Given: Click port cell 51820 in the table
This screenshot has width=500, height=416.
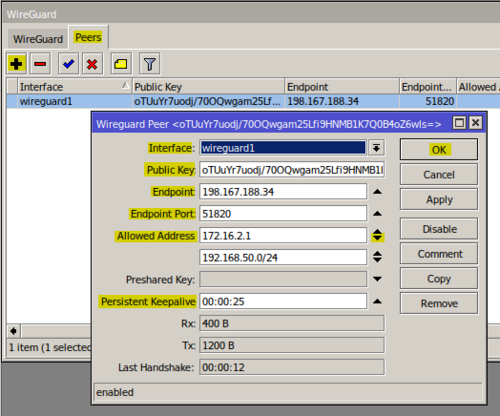Looking at the screenshot, I should [x=428, y=101].
